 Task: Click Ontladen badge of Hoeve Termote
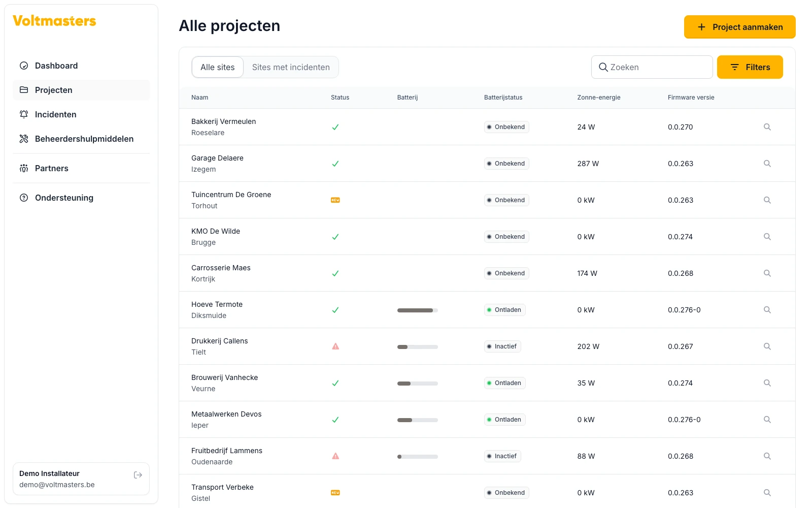click(505, 310)
